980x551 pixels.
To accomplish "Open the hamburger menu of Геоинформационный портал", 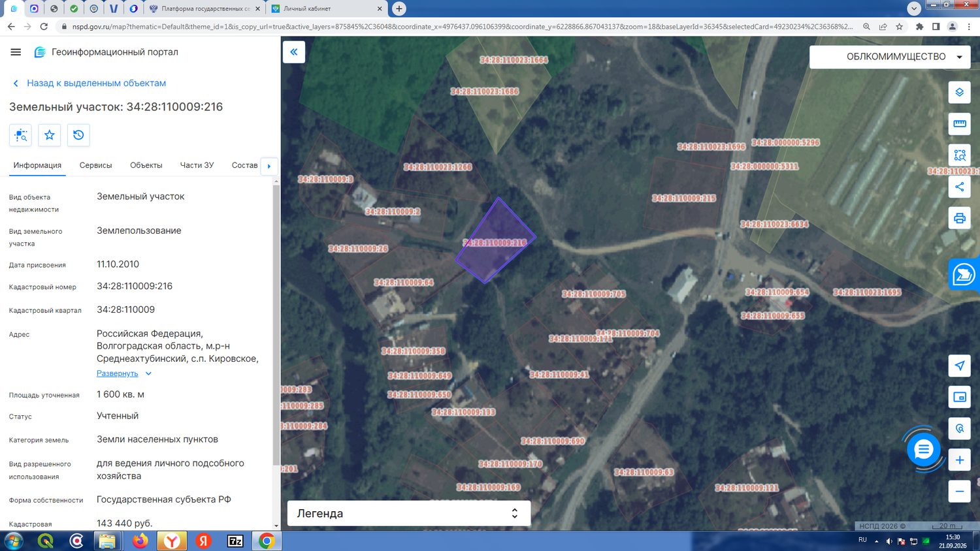I will [x=16, y=52].
